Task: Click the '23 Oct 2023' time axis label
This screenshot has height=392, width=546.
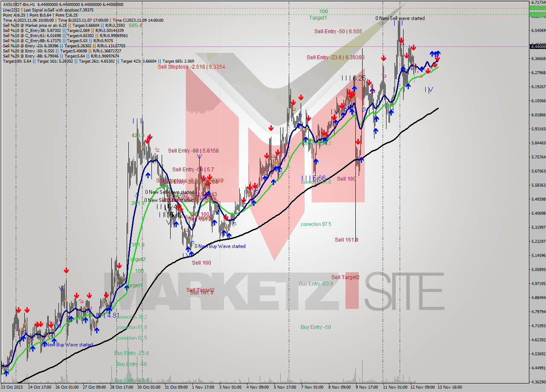Action: pos(12,388)
